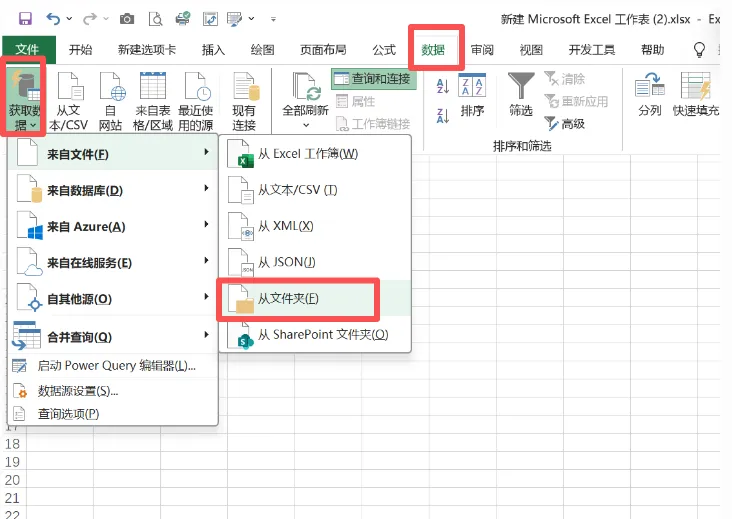
Task: Open the 排序 dialog icon
Action: coord(472,96)
